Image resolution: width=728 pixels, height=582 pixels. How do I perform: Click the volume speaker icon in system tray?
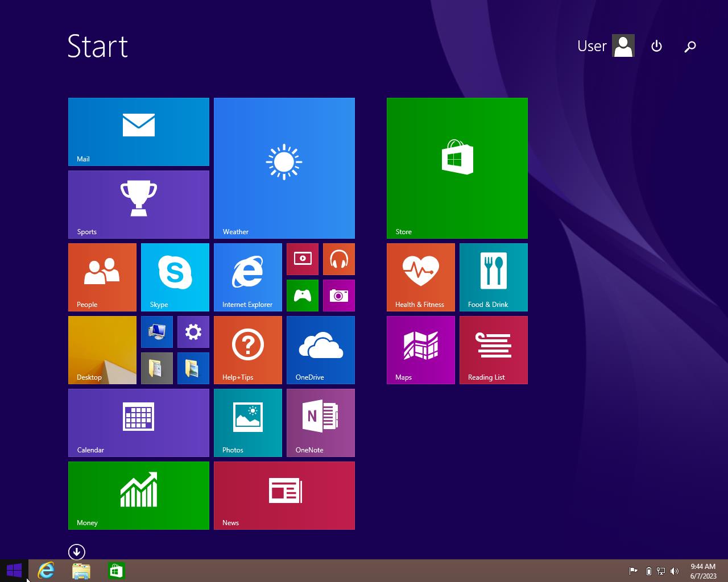(674, 571)
